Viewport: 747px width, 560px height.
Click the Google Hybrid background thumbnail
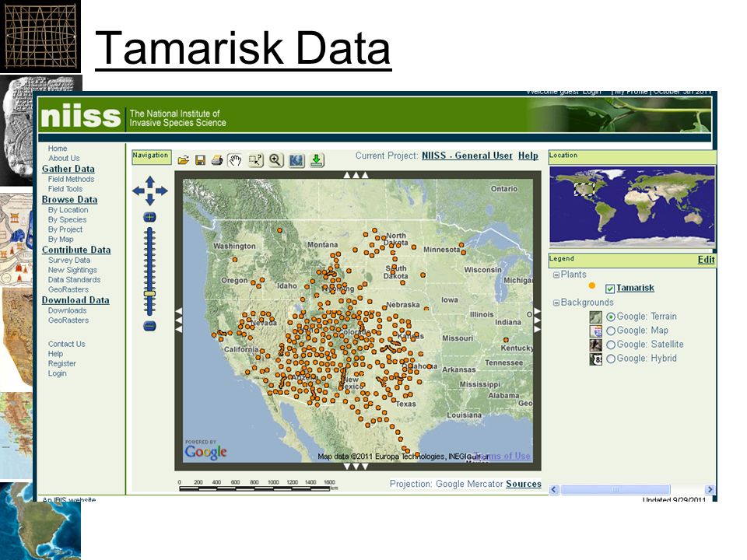[595, 359]
